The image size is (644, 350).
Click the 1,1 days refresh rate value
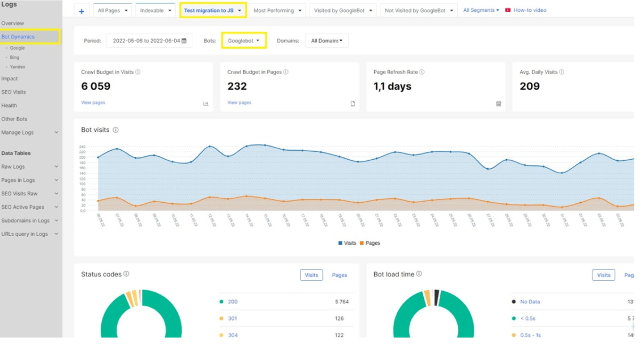point(392,86)
